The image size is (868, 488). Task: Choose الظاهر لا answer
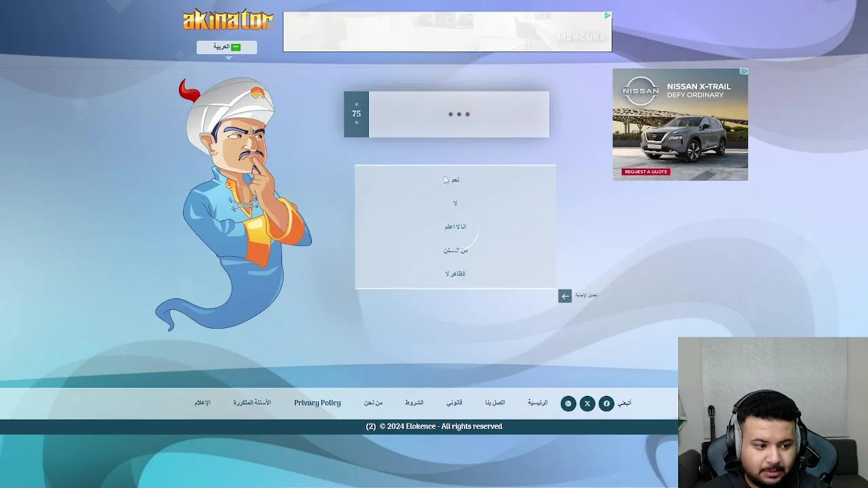(x=455, y=274)
